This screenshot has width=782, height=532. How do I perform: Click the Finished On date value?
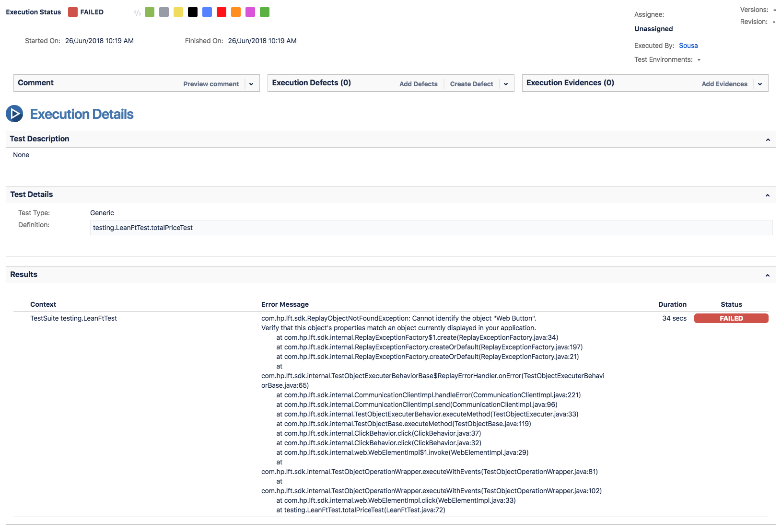[262, 41]
